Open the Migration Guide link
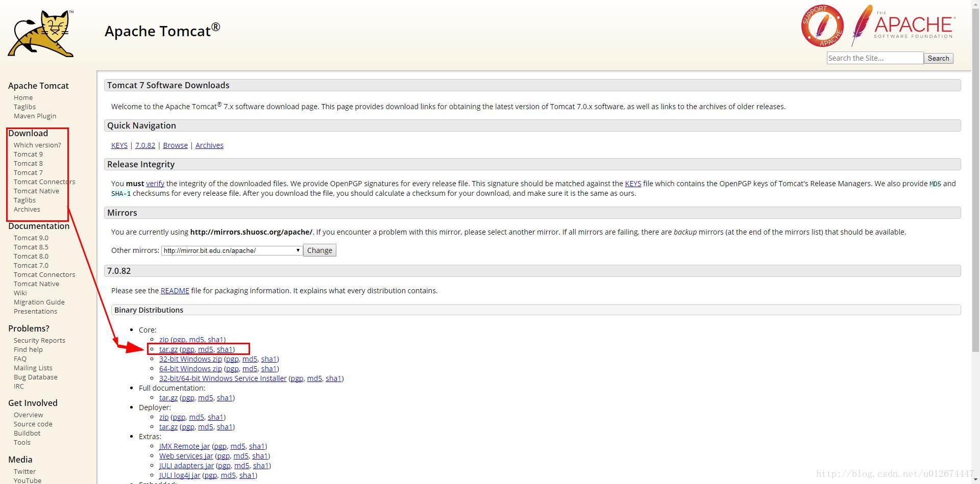 tap(39, 302)
